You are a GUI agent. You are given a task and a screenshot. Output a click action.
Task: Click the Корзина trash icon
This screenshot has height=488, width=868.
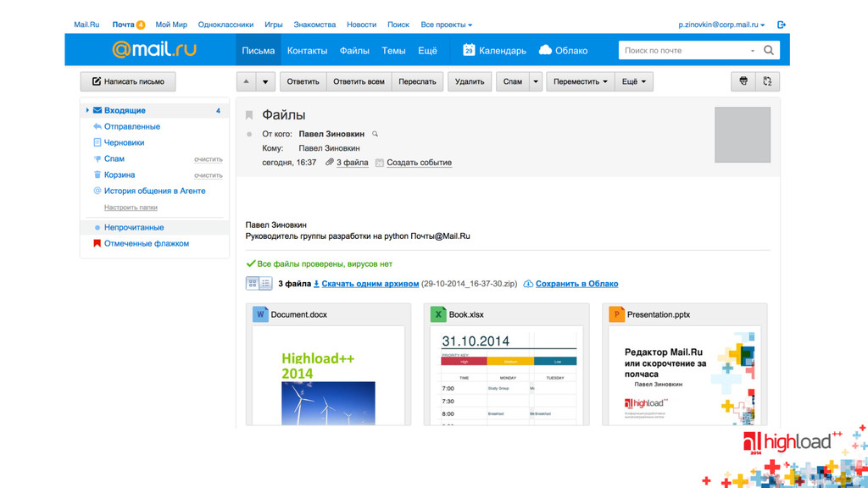tap(97, 175)
